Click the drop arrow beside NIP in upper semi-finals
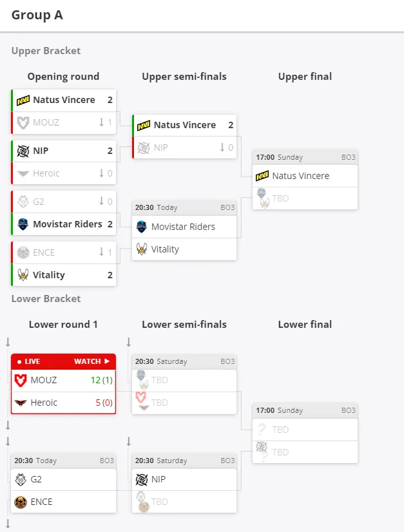404x532 pixels. [222, 147]
